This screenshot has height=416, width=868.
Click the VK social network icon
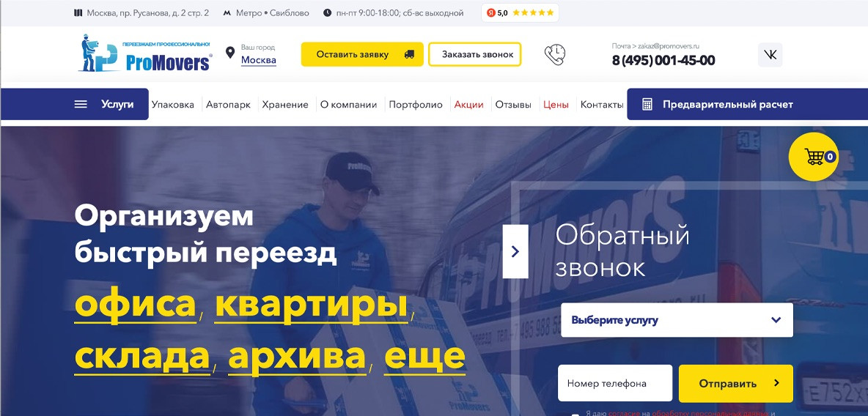tap(770, 55)
